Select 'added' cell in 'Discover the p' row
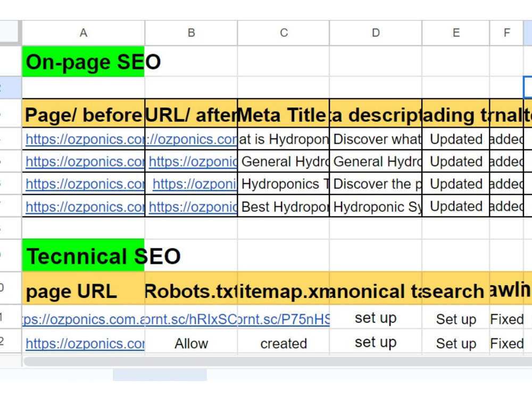Screen dimensions: 532x399 pyautogui.click(x=506, y=184)
